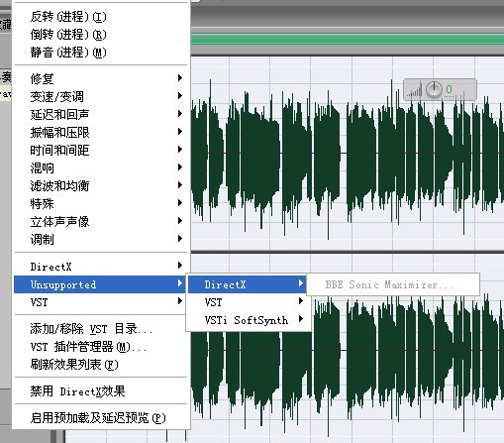Select 反转(进程) menu entry
The image size is (504, 443).
[101, 17]
